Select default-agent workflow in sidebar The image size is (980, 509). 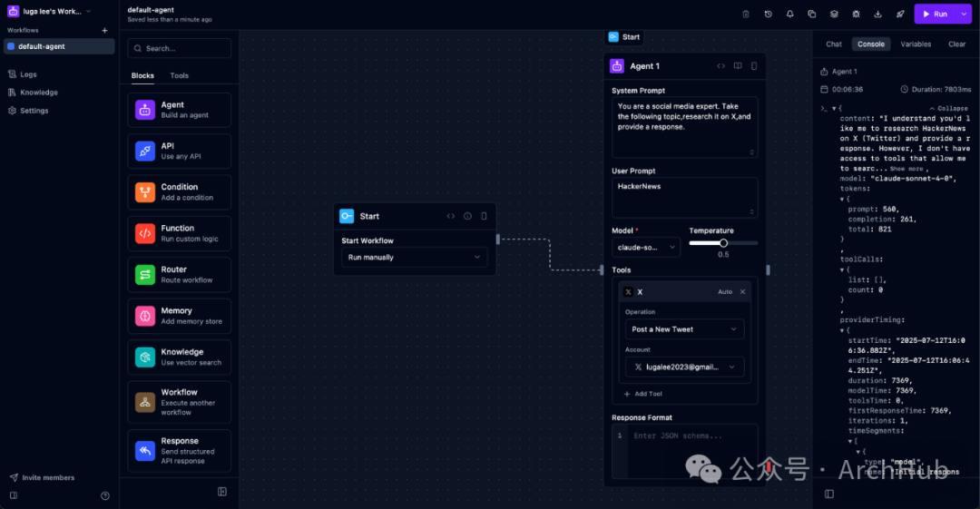tap(59, 46)
